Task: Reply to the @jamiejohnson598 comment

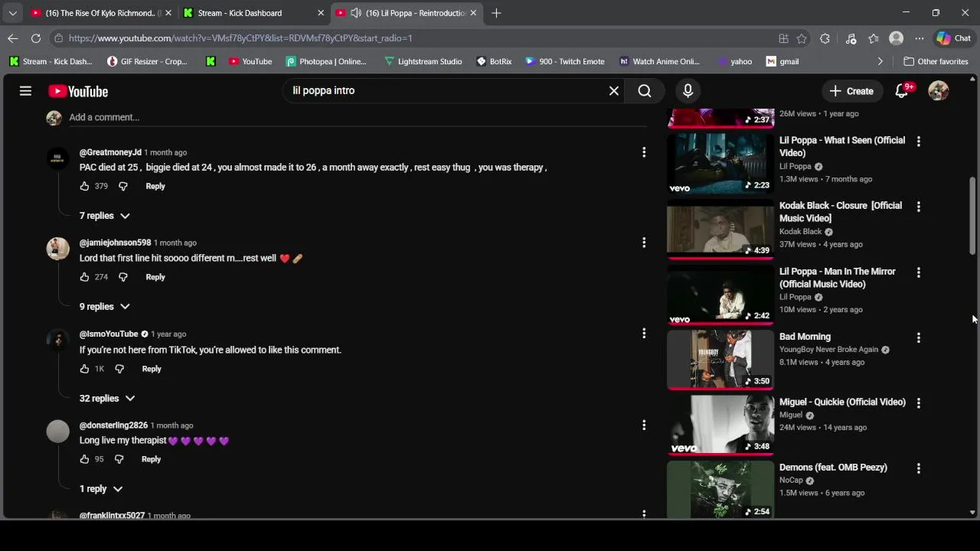Action: pyautogui.click(x=155, y=277)
